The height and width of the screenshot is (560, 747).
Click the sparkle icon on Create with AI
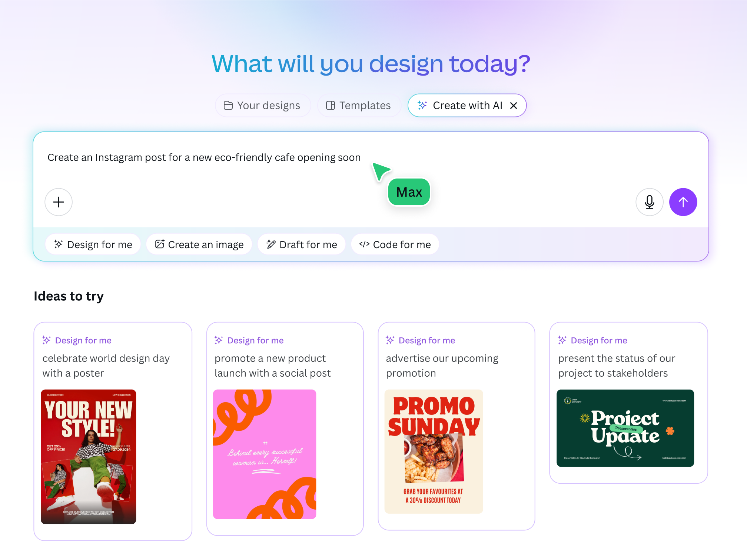[422, 105]
